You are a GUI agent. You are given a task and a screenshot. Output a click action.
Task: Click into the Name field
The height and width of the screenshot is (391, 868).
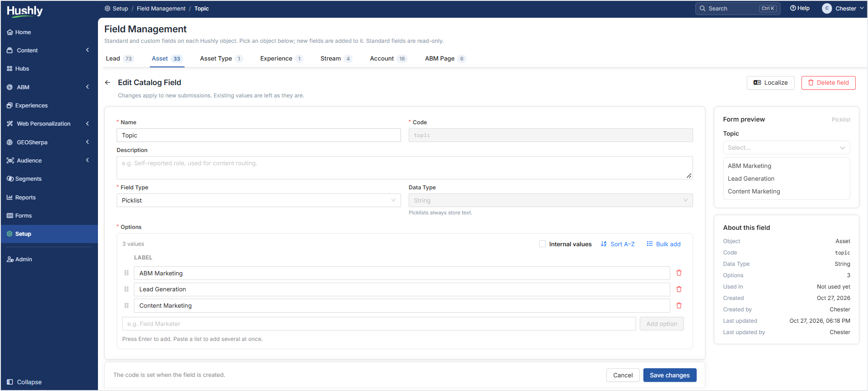coord(259,136)
